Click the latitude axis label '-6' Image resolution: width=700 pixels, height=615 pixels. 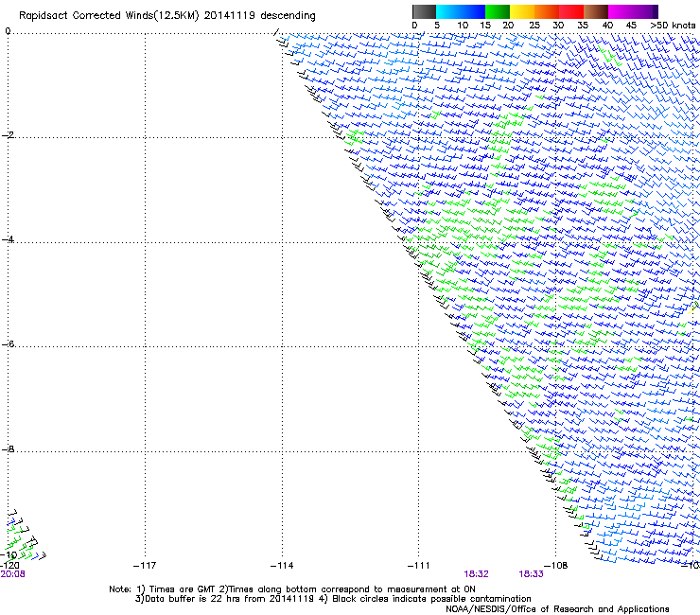[8, 343]
